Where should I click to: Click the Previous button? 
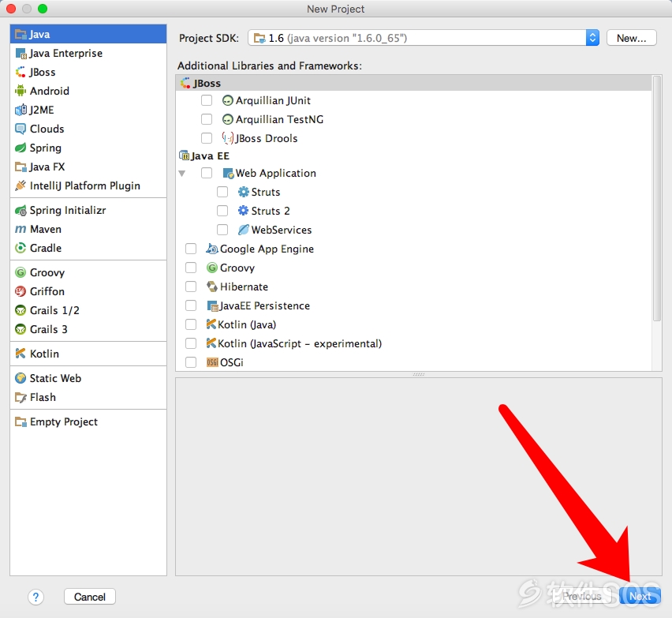[x=581, y=596]
